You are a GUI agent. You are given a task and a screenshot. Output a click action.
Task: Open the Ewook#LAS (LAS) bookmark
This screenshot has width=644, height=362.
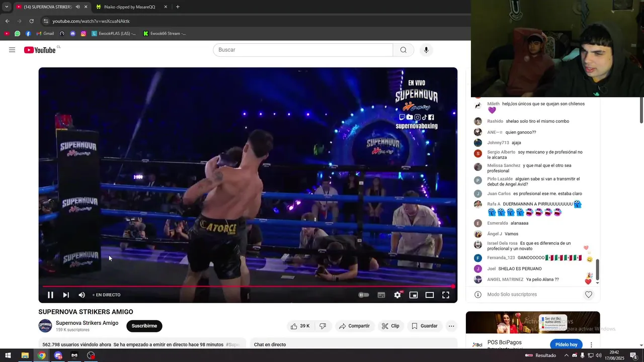114,34
